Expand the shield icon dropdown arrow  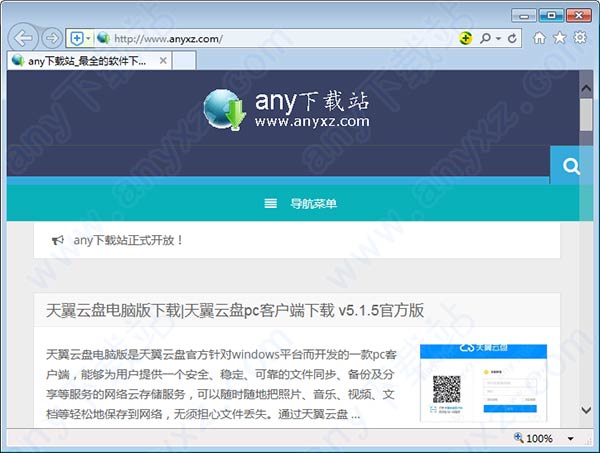[x=88, y=38]
